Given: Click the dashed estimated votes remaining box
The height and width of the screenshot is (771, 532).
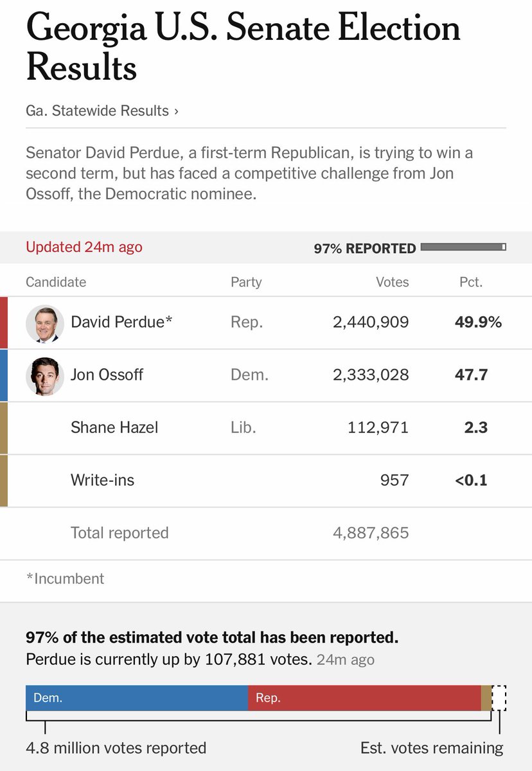Looking at the screenshot, I should (499, 698).
